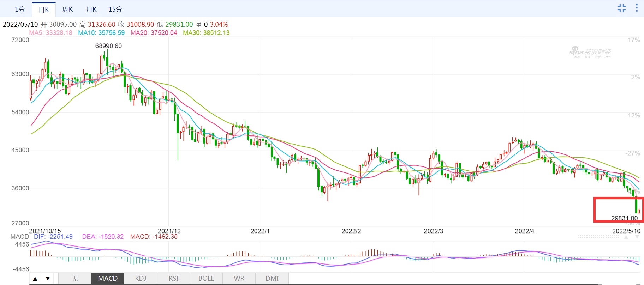Click the black up arrow beside indicators
This screenshot has height=285, width=644.
tap(35, 279)
